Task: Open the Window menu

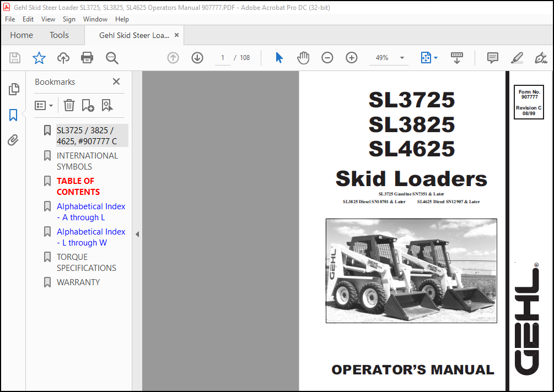Action: pos(95,19)
